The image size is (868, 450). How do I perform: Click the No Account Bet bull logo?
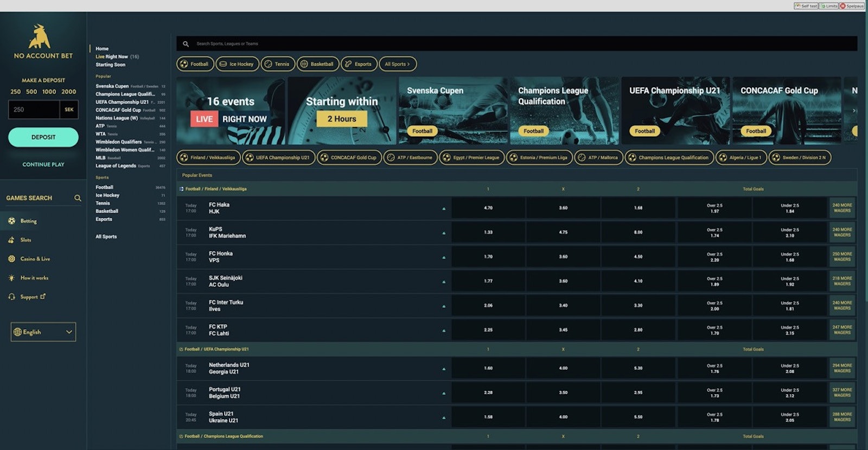(x=40, y=37)
